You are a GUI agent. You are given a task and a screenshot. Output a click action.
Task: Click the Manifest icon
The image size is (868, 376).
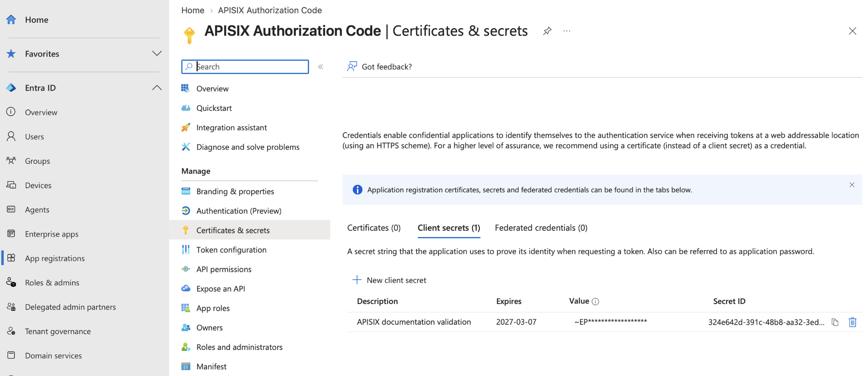[x=186, y=366]
